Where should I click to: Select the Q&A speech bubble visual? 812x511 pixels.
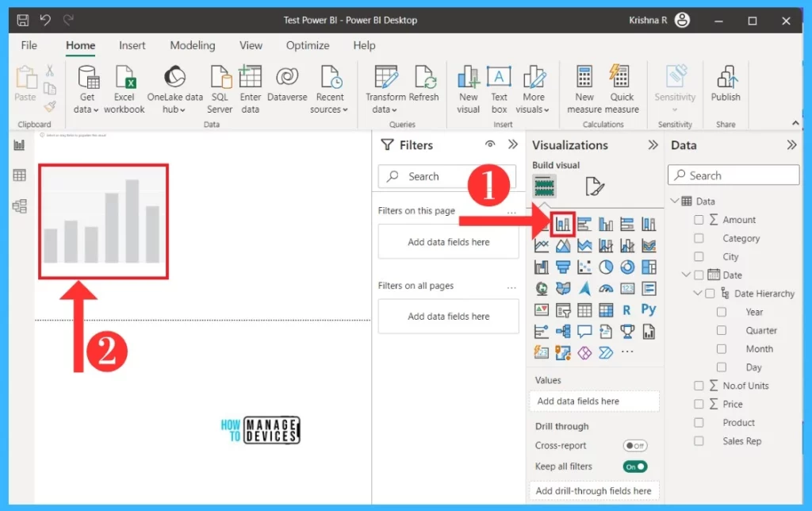[584, 331]
